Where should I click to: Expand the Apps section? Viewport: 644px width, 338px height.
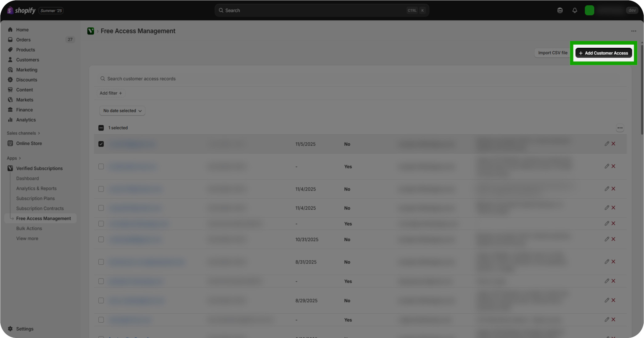pos(14,158)
